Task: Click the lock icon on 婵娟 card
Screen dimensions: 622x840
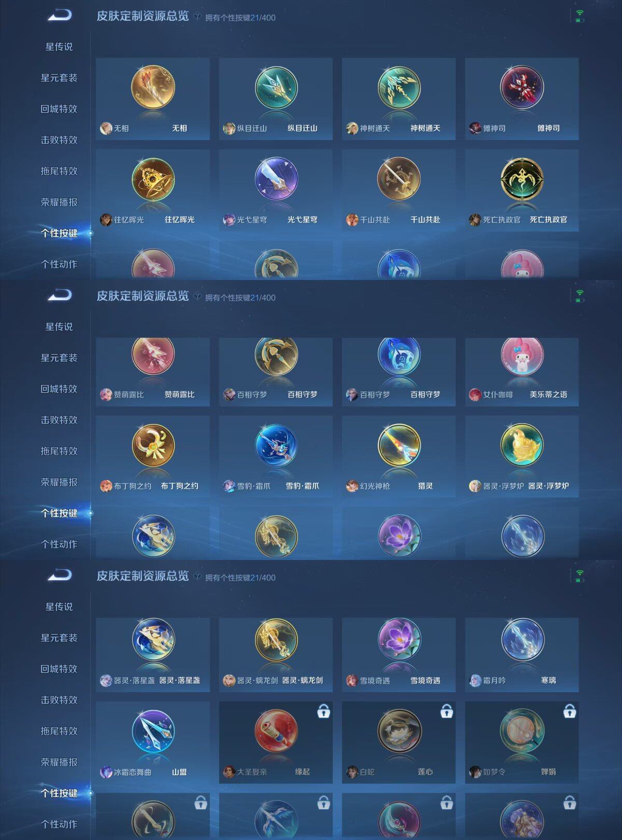Action: 570,711
